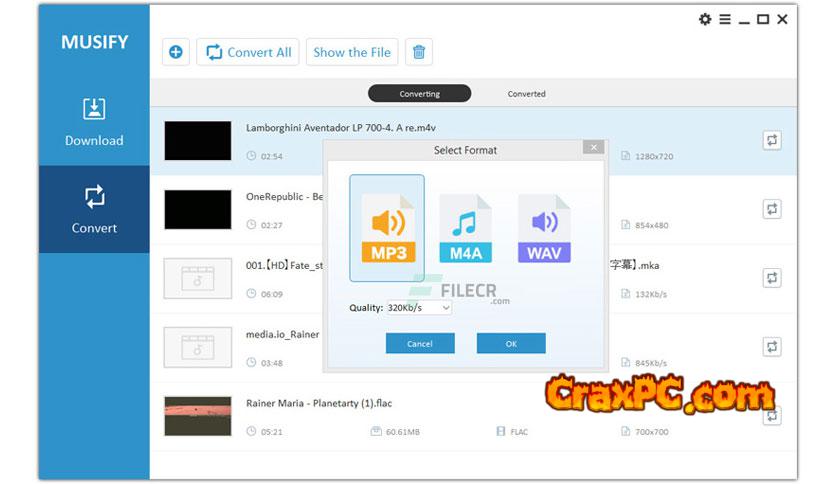Switch to the Converted tab
The image size is (836, 484).
(526, 94)
